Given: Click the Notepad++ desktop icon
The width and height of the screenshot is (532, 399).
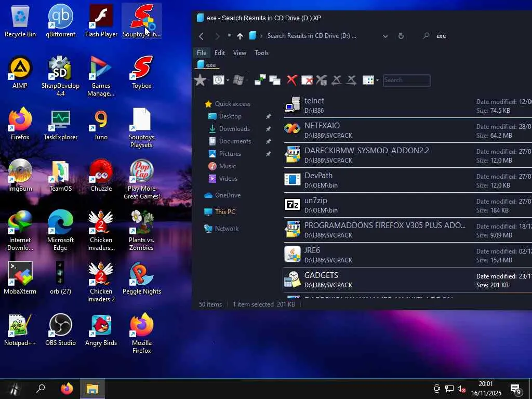Looking at the screenshot, I should (x=20, y=330).
